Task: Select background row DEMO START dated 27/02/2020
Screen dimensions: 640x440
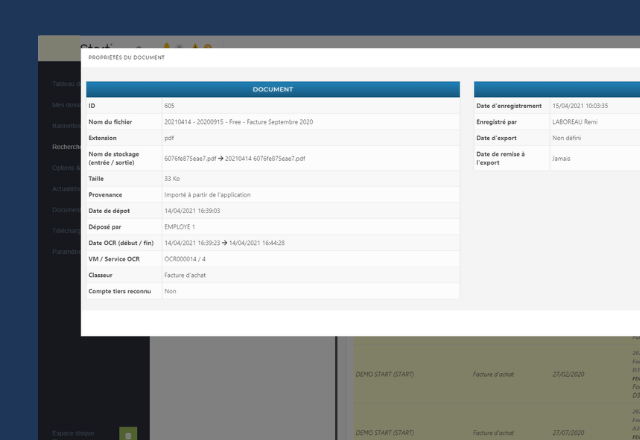Action: 497,374
